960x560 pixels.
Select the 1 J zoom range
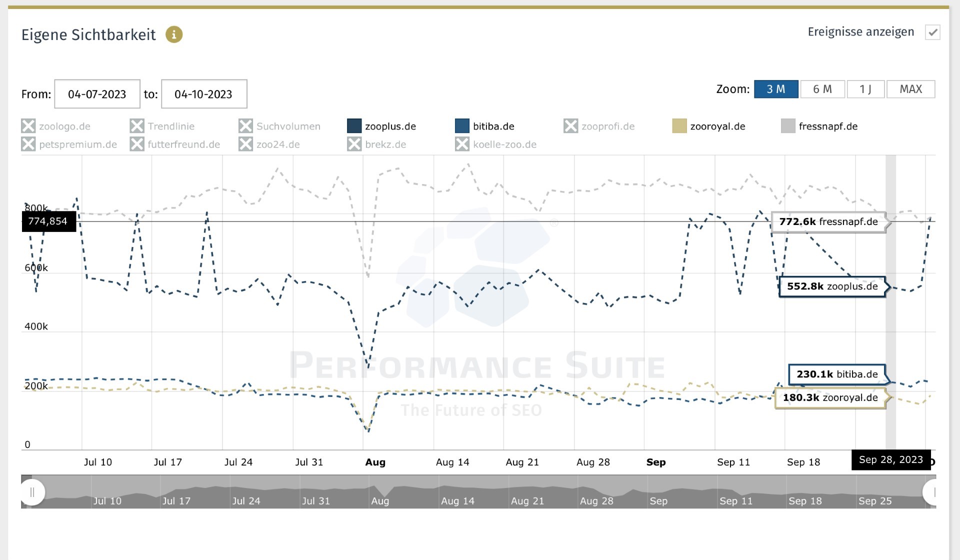(x=865, y=89)
